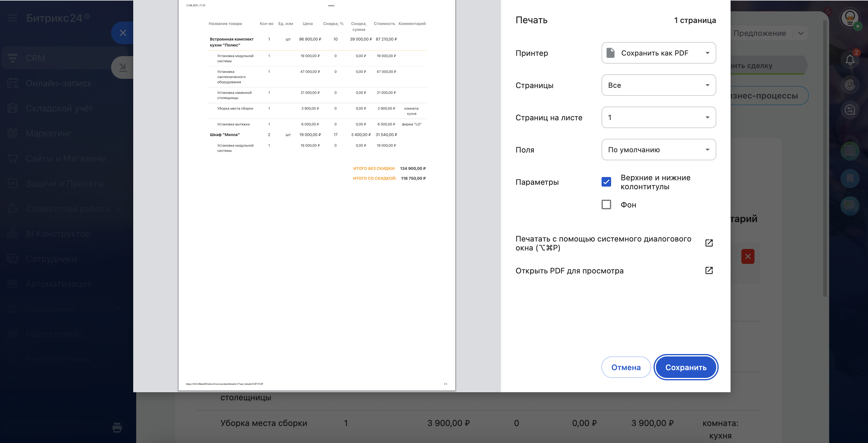Click the user profile avatar icon

(x=849, y=18)
